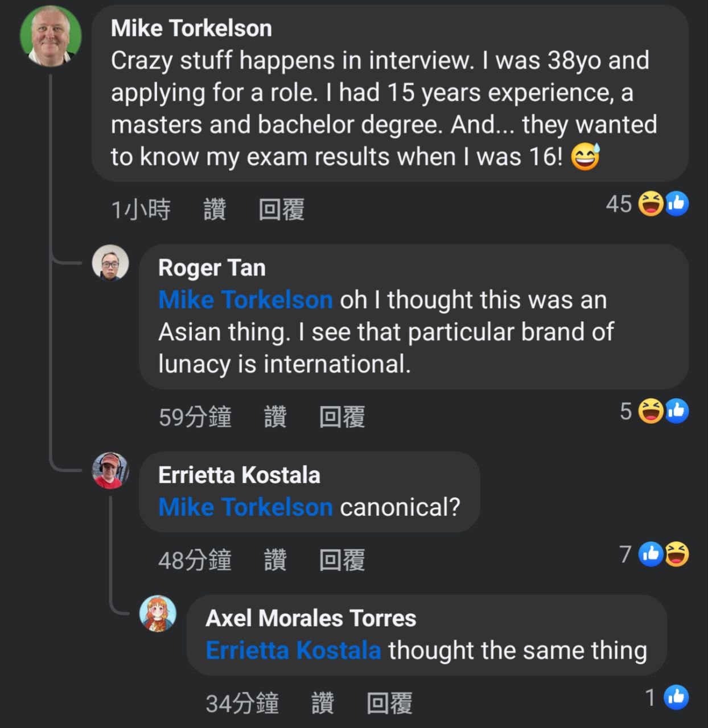Click Errietta Kostala's profile avatar
This screenshot has height=728, width=708.
(110, 470)
